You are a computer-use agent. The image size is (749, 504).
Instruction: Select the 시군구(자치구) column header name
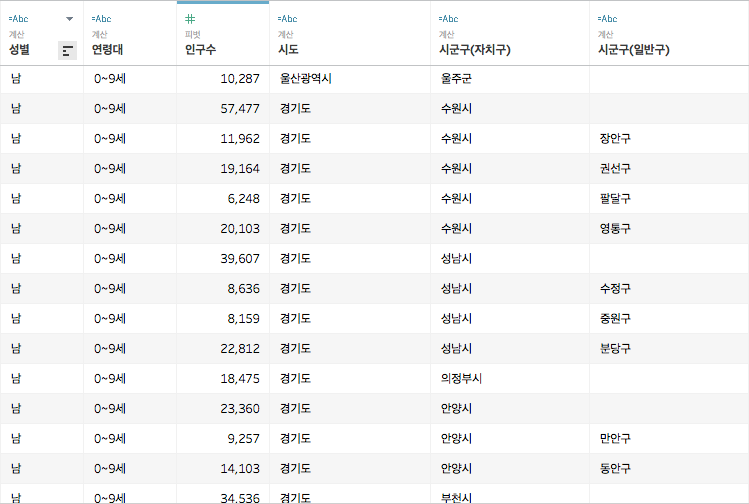[x=475, y=49]
